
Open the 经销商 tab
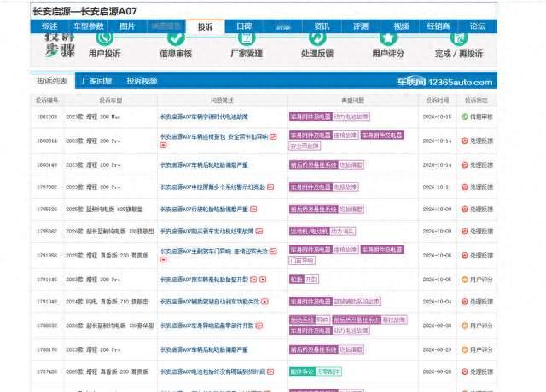[x=439, y=26]
